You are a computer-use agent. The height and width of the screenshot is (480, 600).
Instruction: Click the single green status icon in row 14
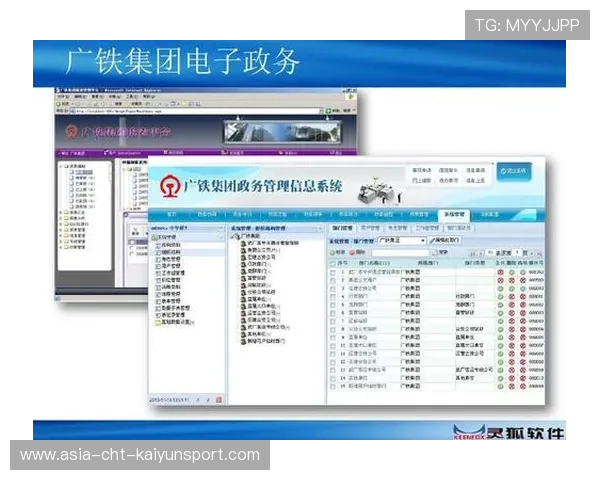500,378
